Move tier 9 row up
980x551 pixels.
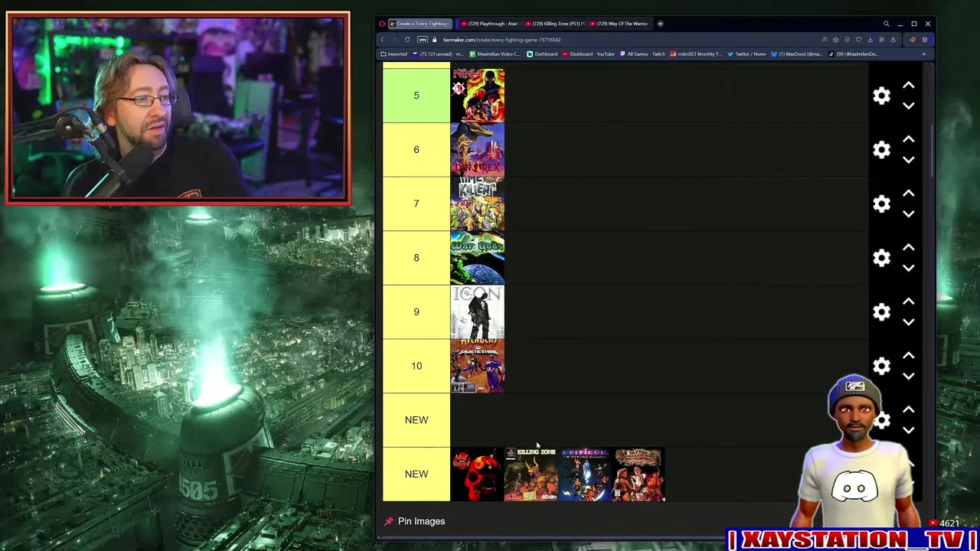(908, 302)
